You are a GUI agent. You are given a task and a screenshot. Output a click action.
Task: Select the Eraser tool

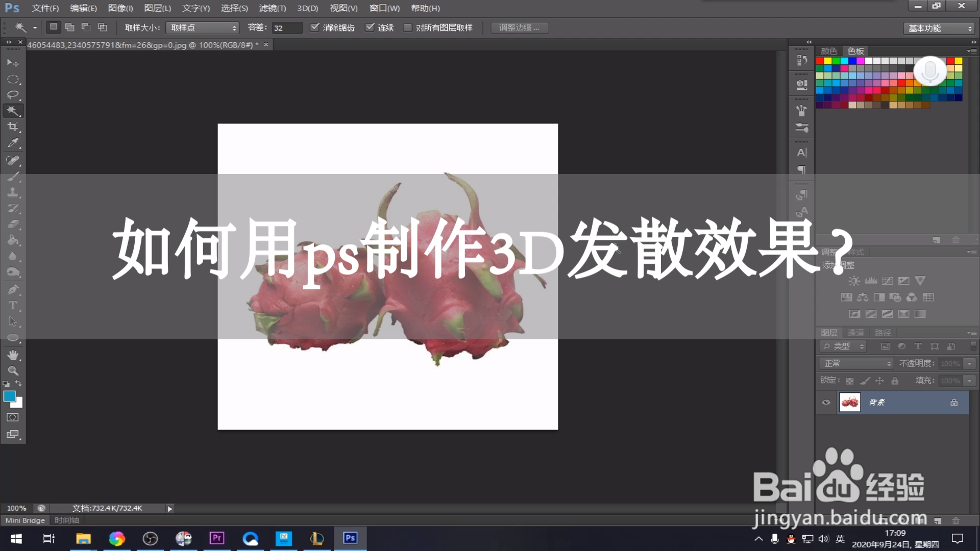click(x=13, y=224)
